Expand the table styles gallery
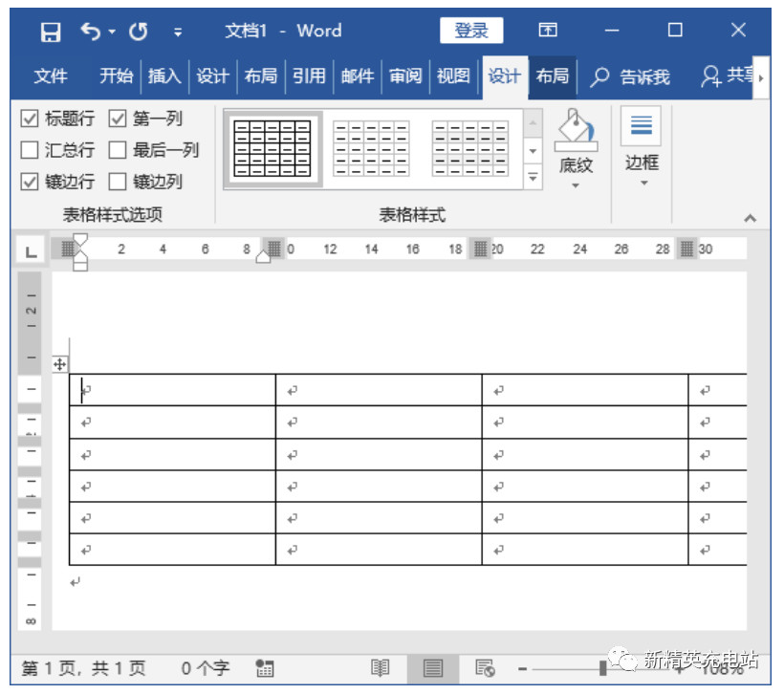 (533, 174)
